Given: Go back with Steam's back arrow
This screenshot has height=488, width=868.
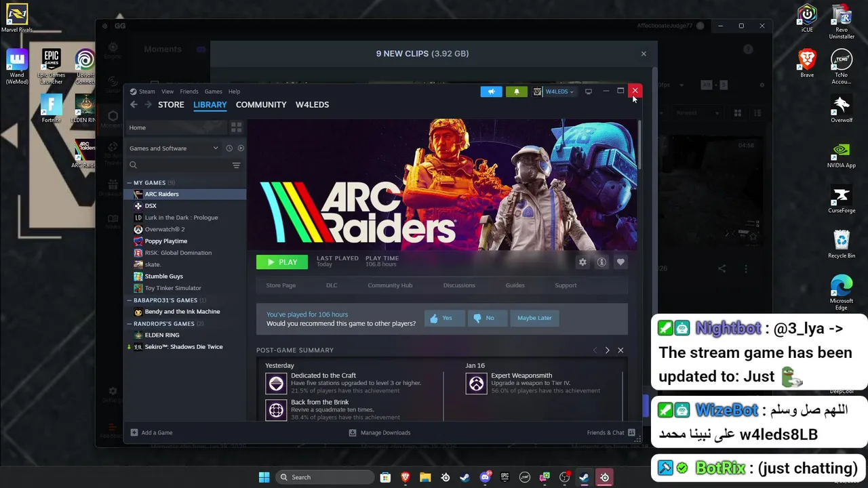Looking at the screenshot, I should point(134,104).
